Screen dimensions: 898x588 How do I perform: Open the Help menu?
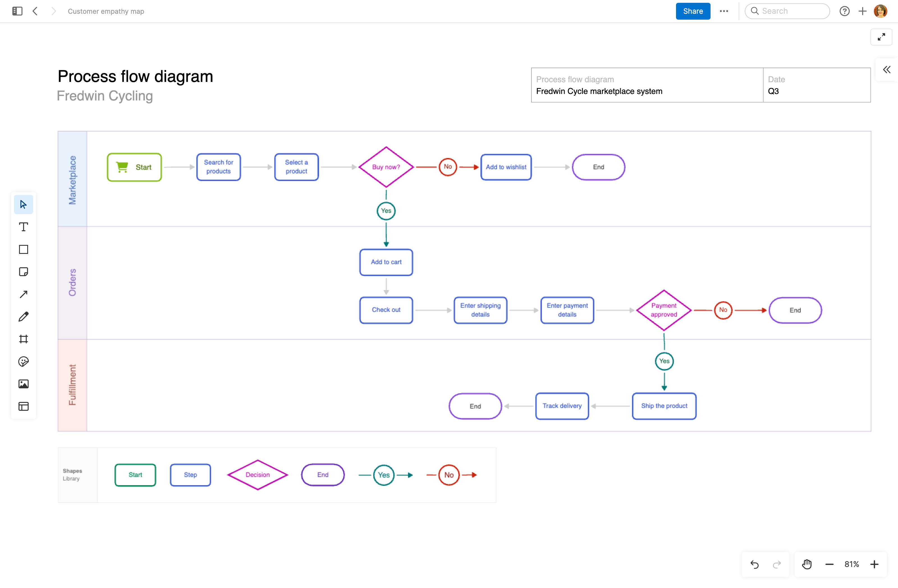844,11
